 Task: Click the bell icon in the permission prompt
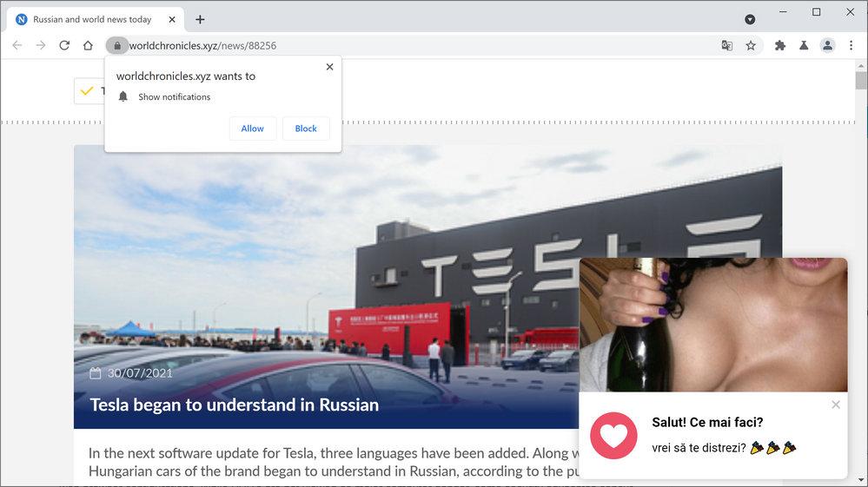(x=123, y=96)
